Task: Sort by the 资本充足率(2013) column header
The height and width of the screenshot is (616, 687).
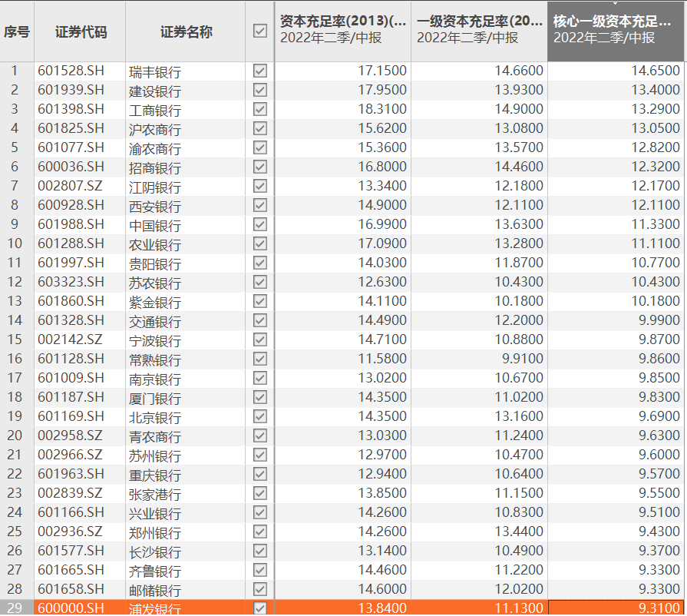Action: tap(342, 31)
